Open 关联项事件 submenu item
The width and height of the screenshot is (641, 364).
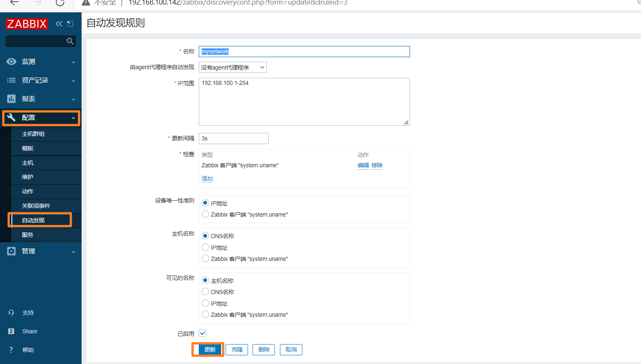(46, 206)
